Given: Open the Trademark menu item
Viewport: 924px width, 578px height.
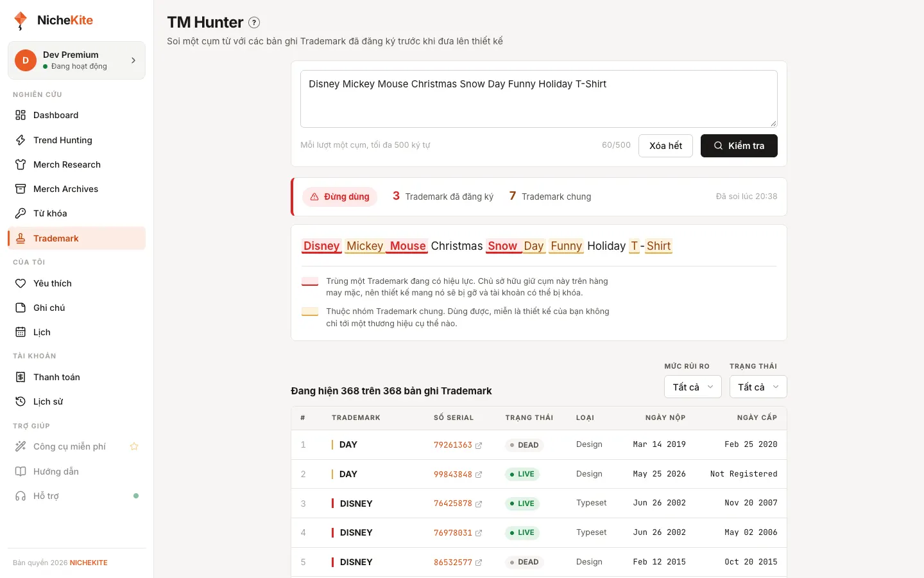Looking at the screenshot, I should click(77, 238).
